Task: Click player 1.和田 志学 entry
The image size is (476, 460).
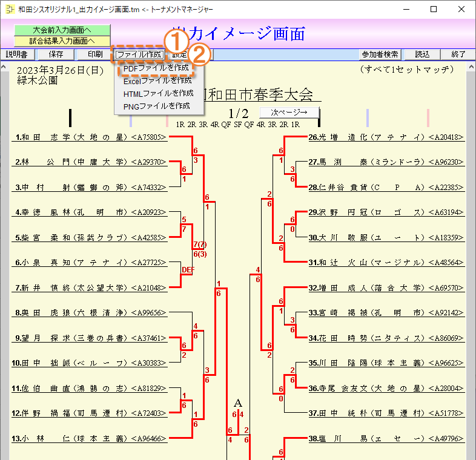Action: coord(91,137)
